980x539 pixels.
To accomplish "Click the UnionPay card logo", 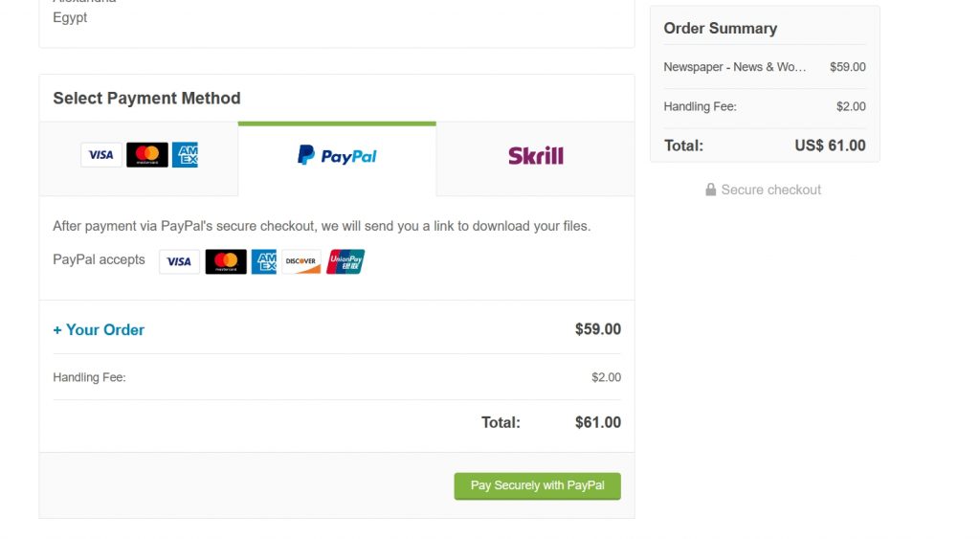I will pyautogui.click(x=345, y=261).
